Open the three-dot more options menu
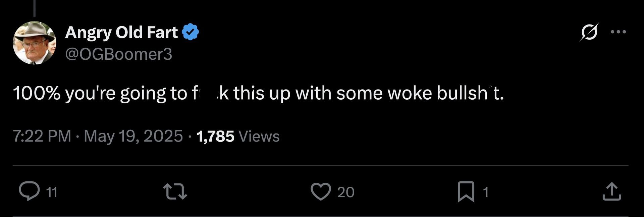The height and width of the screenshot is (217, 644). (618, 32)
